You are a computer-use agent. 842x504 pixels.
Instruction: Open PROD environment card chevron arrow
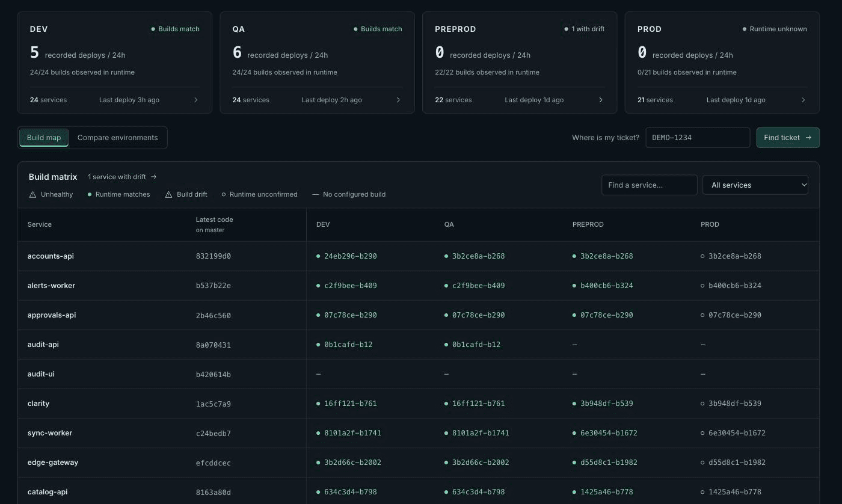click(804, 100)
